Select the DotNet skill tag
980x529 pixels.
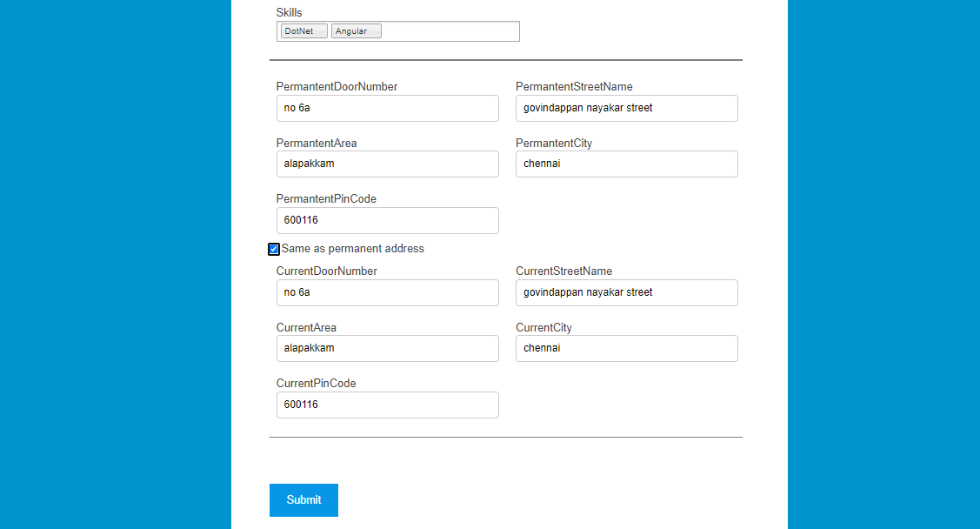(302, 30)
